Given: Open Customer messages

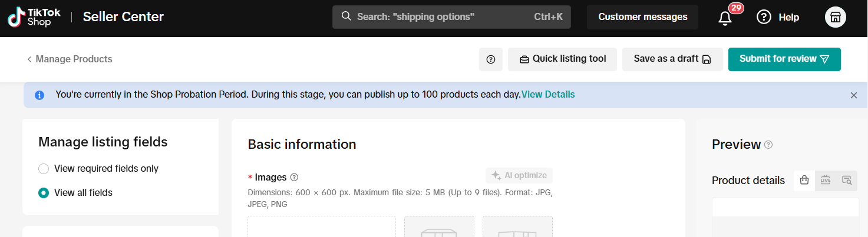Looking at the screenshot, I should (642, 17).
